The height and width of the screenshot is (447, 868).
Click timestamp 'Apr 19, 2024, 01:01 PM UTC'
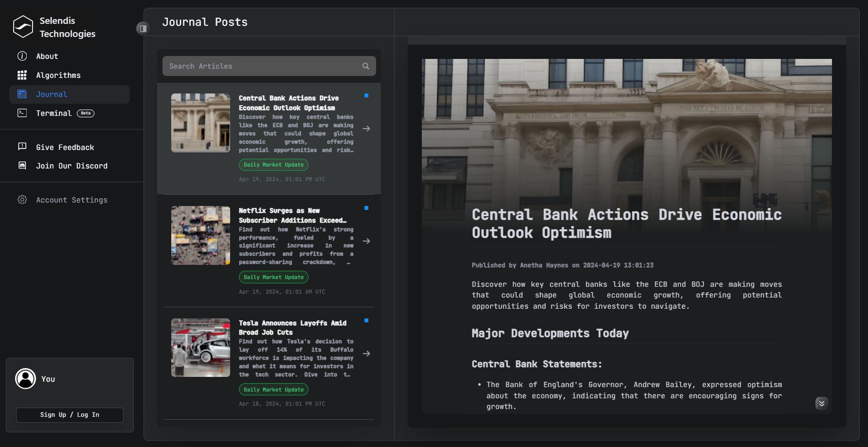[x=282, y=179]
